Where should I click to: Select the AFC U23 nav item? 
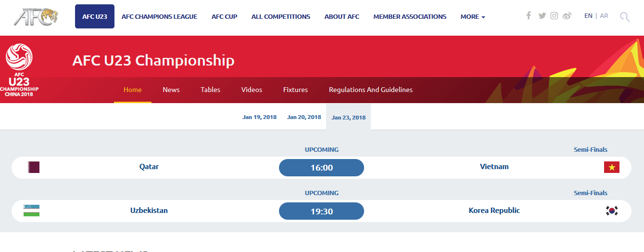point(95,16)
